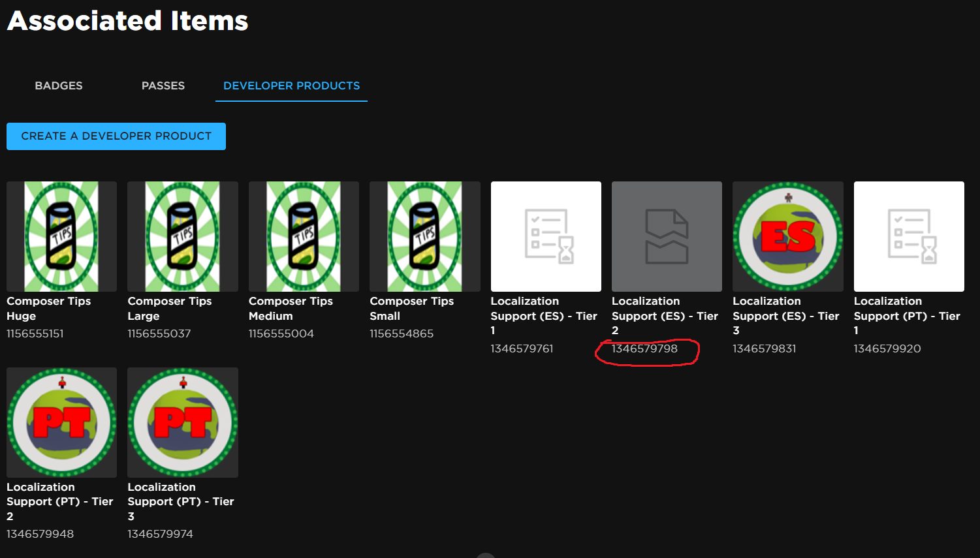This screenshot has height=558, width=980.
Task: Select the PT globe icon for Tier 2
Action: 61,422
